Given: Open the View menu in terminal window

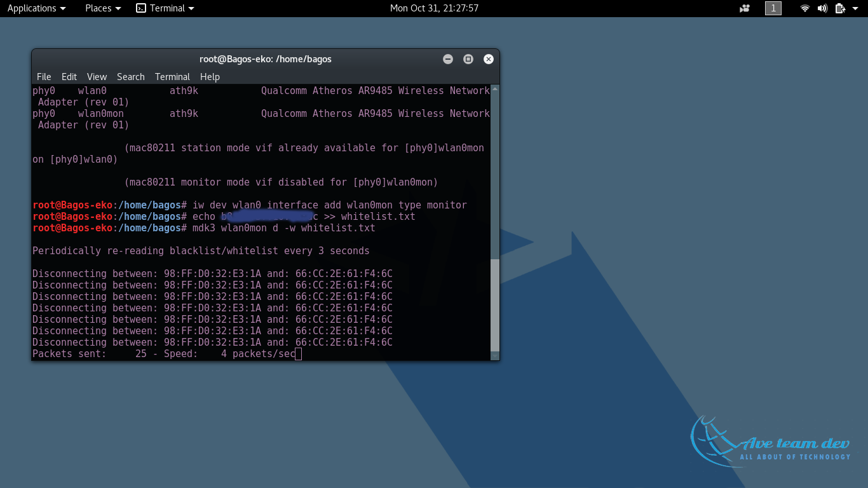Looking at the screenshot, I should point(97,76).
